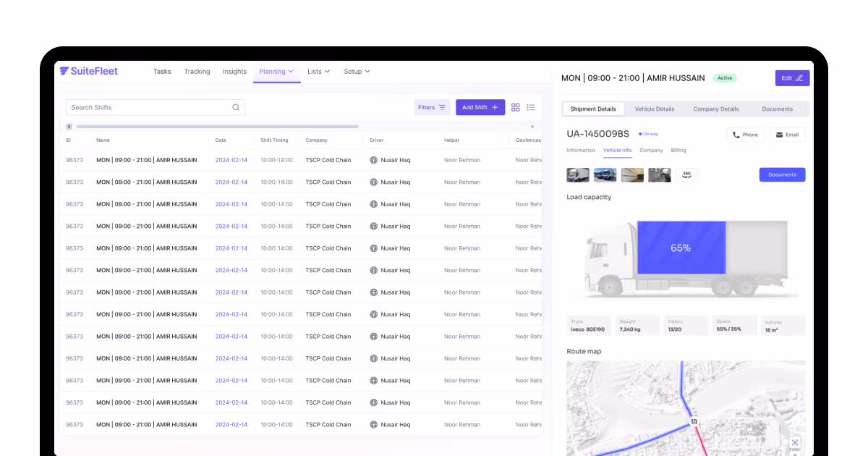Click the Edit button

point(792,78)
